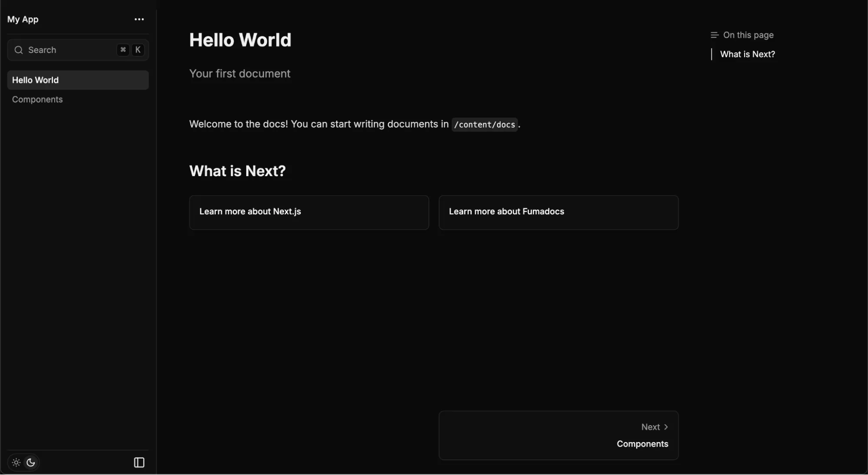868x475 pixels.
Task: Open Components page from the sidebar
Action: pos(37,99)
